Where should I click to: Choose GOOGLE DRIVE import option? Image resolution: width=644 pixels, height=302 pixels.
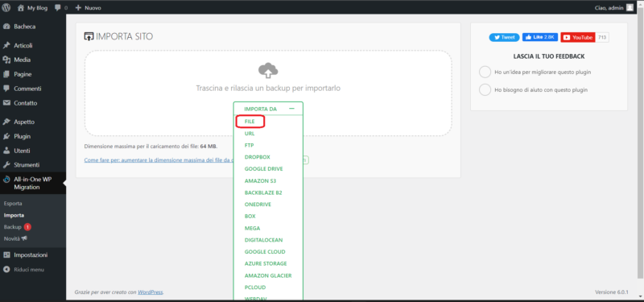coord(264,169)
